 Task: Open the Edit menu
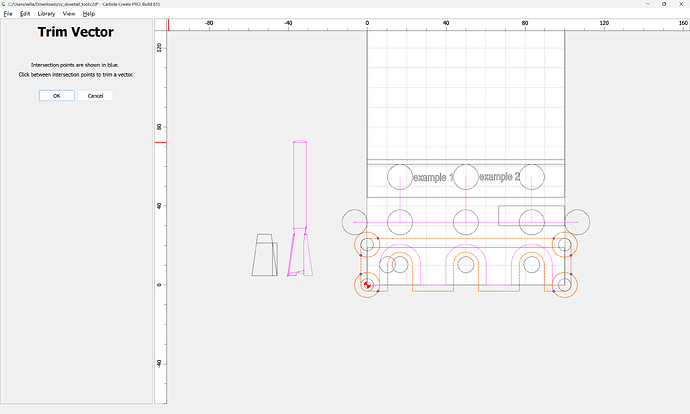(x=25, y=14)
